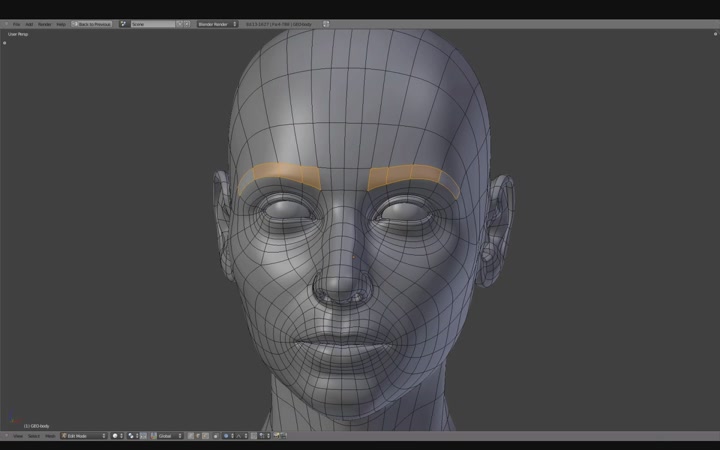Select face select mode
The image size is (720, 450).
click(205, 436)
